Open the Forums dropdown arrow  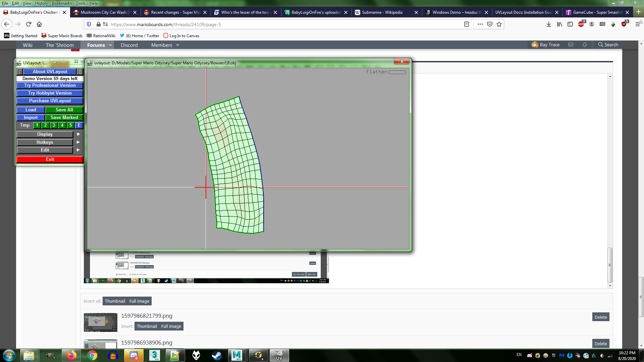pos(110,45)
